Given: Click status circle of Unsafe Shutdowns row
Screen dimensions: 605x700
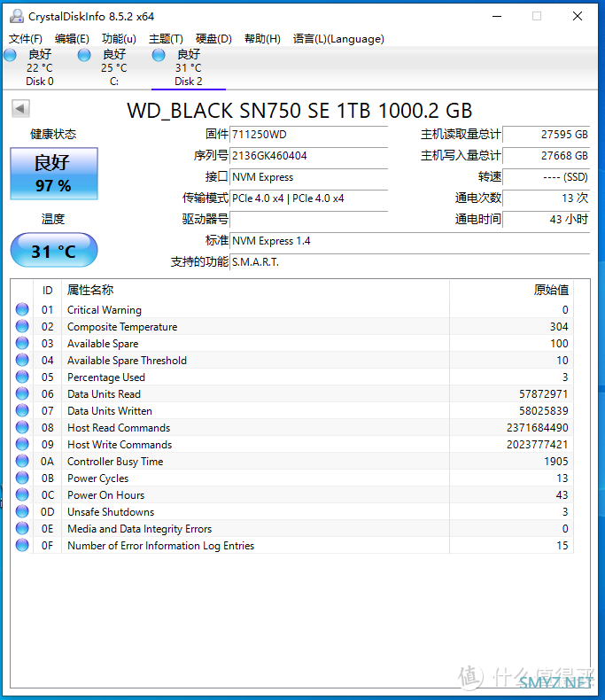Looking at the screenshot, I should 22,511.
